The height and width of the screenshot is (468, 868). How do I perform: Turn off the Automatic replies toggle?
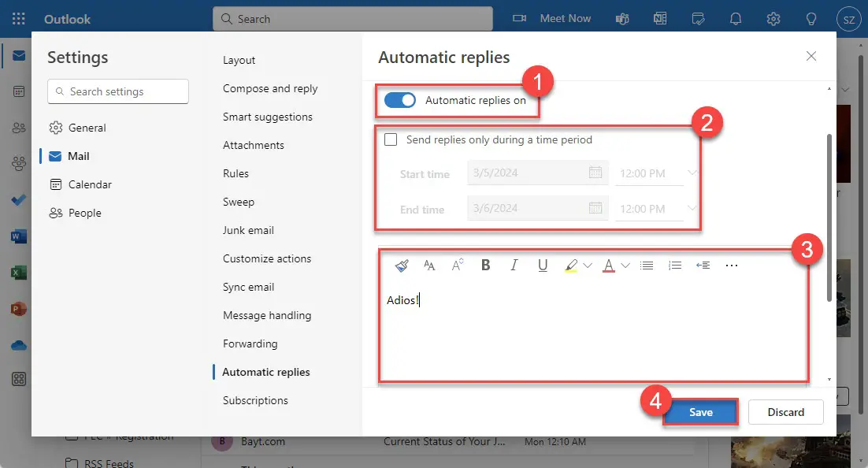pos(400,100)
